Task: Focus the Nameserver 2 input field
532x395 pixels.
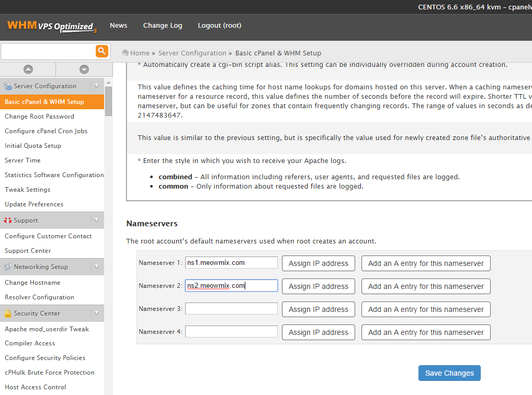Action: click(x=231, y=286)
